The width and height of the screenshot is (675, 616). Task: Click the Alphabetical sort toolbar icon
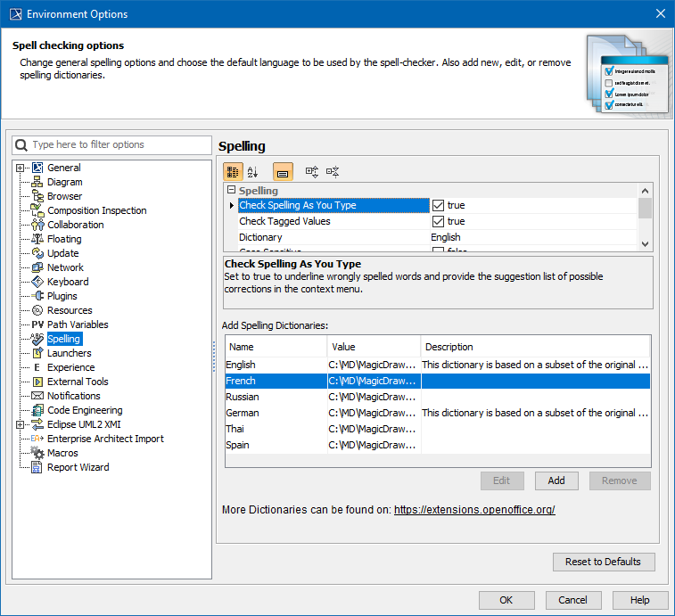252,172
